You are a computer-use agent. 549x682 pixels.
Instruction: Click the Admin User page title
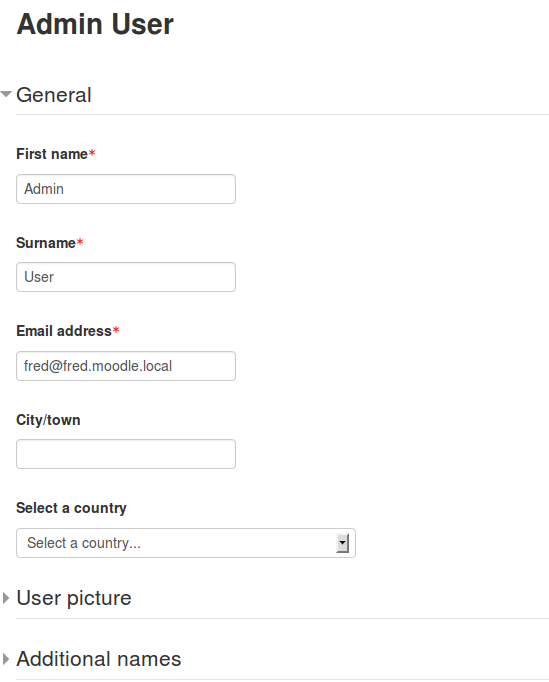tap(95, 24)
